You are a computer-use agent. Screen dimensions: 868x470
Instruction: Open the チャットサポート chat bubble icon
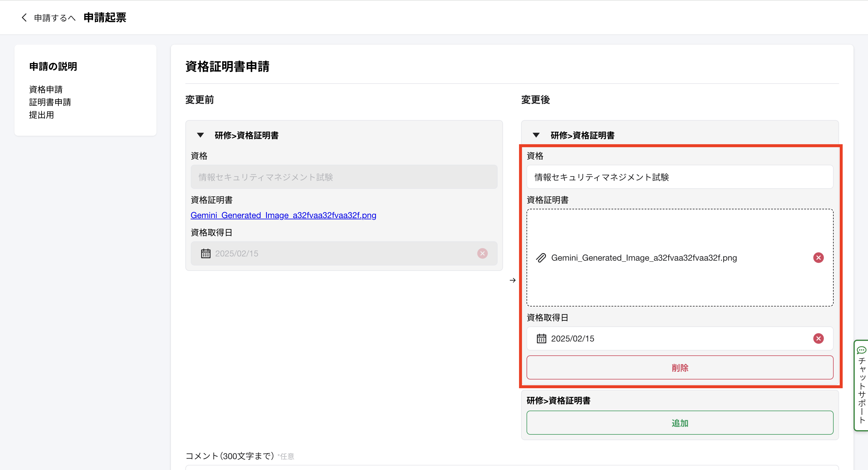coord(861,350)
